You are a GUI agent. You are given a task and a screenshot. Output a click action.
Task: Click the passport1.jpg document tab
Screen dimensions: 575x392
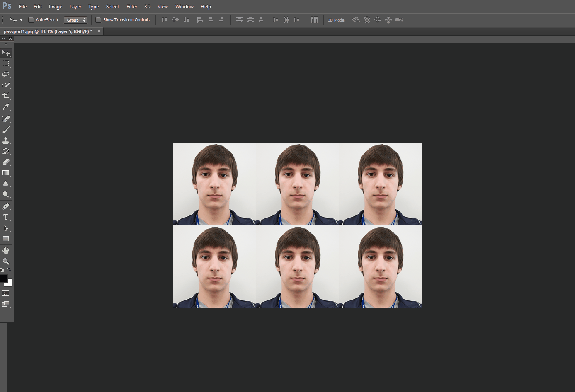coord(48,31)
